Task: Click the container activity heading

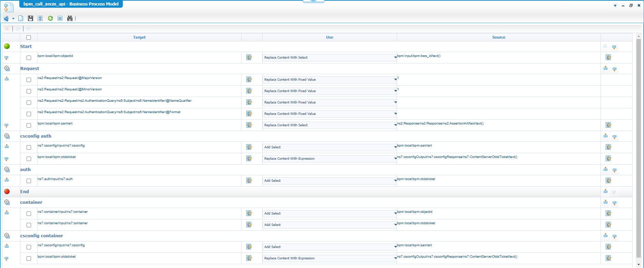Action: point(31,202)
